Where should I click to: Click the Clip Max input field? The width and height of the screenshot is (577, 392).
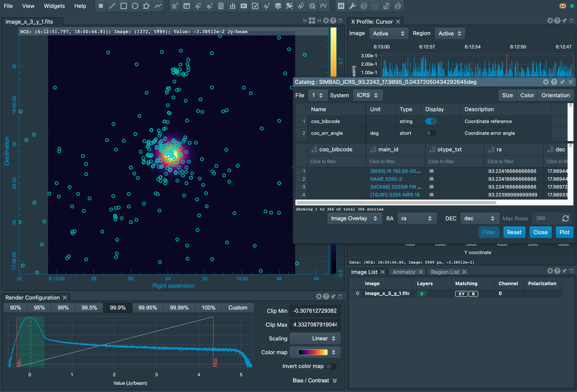click(x=315, y=325)
